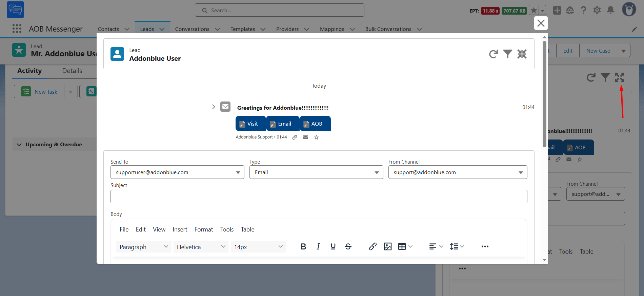Click the global Search box

pyautogui.click(x=280, y=10)
